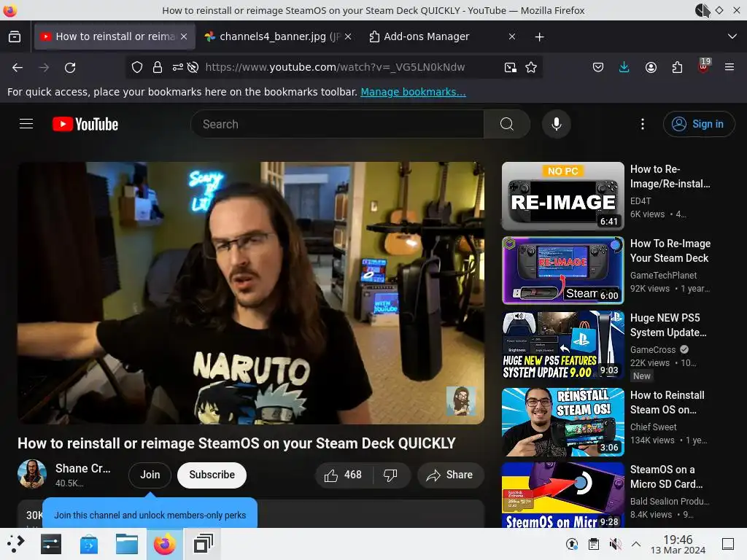Go back to previous page
This screenshot has height=560, width=747.
click(x=18, y=68)
